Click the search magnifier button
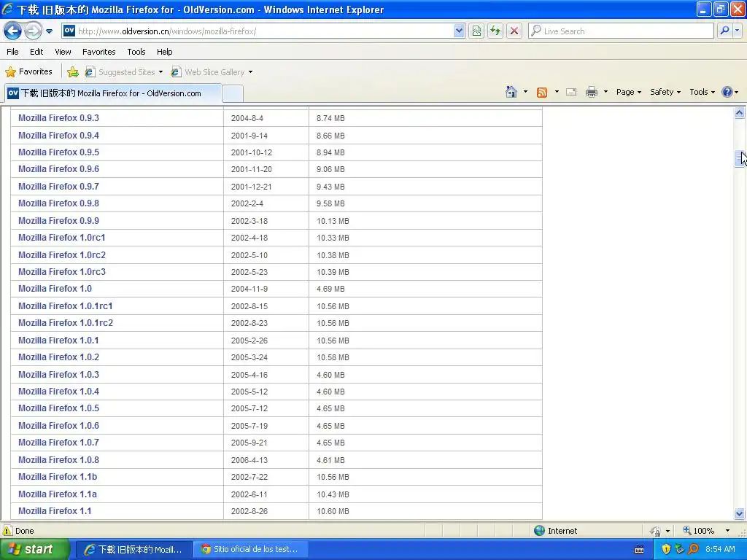Viewport: 747px width, 560px height. tap(724, 31)
